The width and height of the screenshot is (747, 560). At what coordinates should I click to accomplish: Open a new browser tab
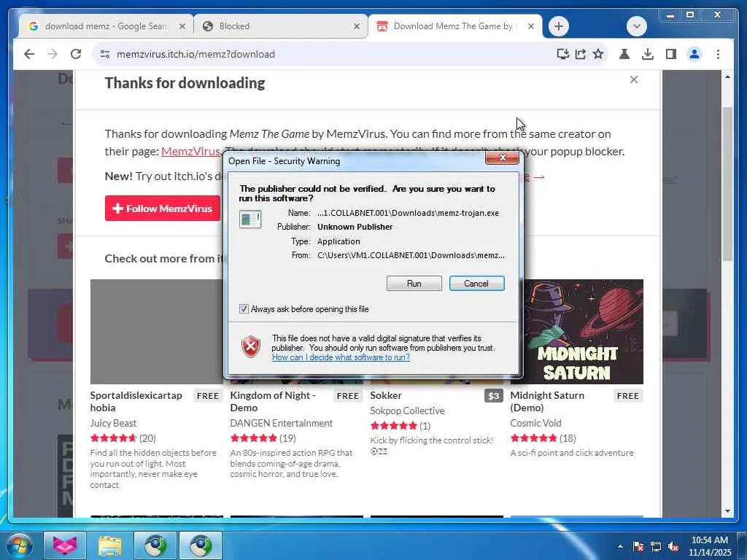559,26
